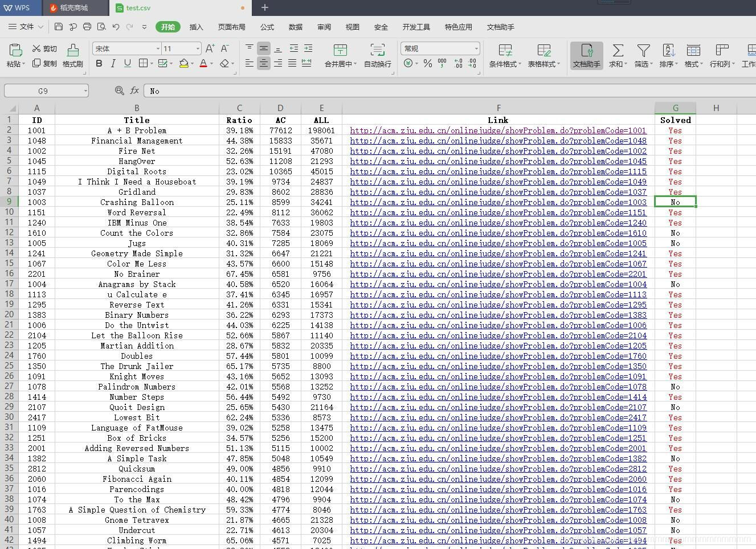Viewport: 756px width, 549px height.
Task: Click Copy (复制) button
Action: [x=44, y=63]
